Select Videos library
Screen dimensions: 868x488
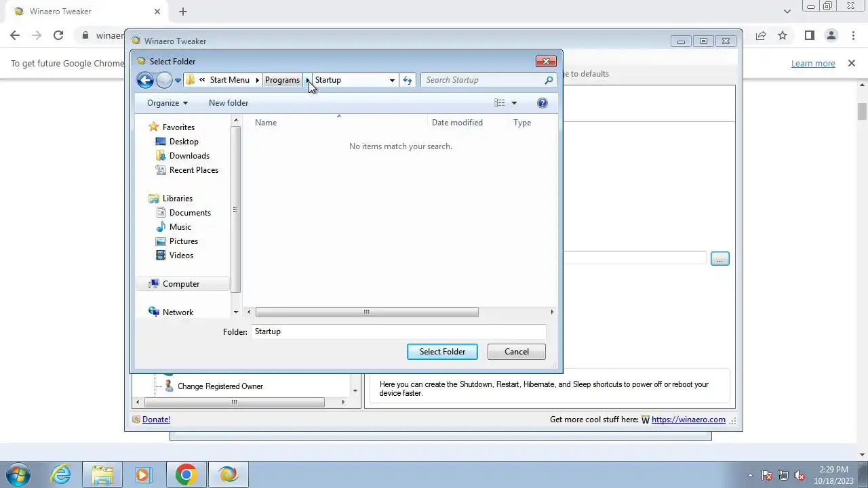(181, 256)
